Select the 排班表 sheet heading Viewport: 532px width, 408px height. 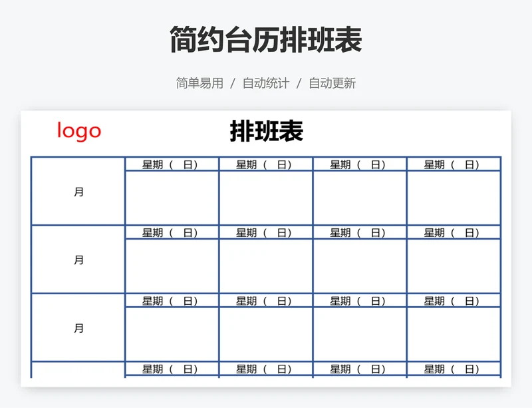tap(267, 131)
